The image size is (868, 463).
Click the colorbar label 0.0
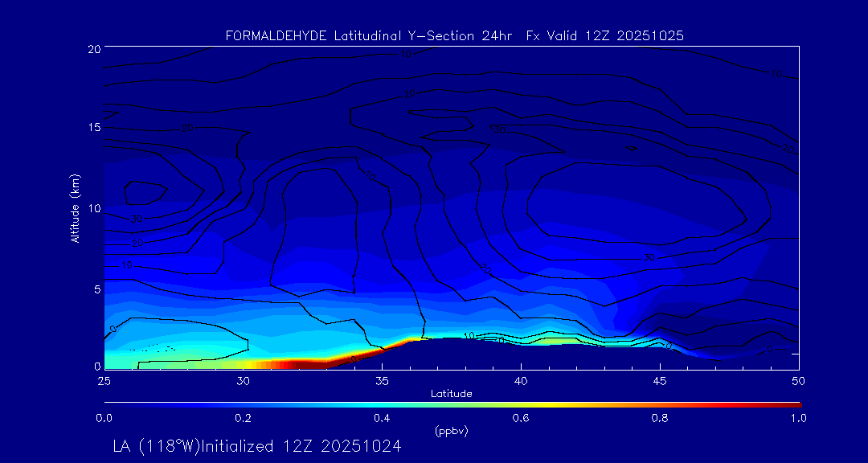pyautogui.click(x=104, y=418)
